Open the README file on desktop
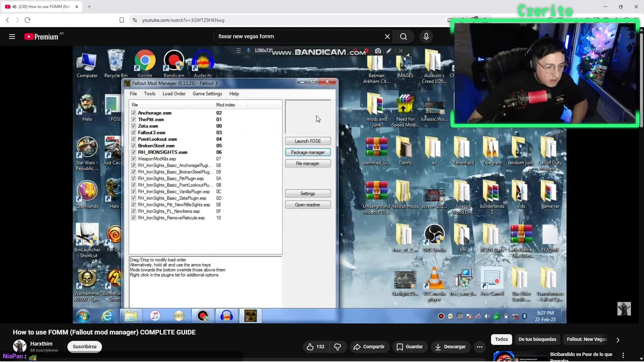 click(x=549, y=239)
